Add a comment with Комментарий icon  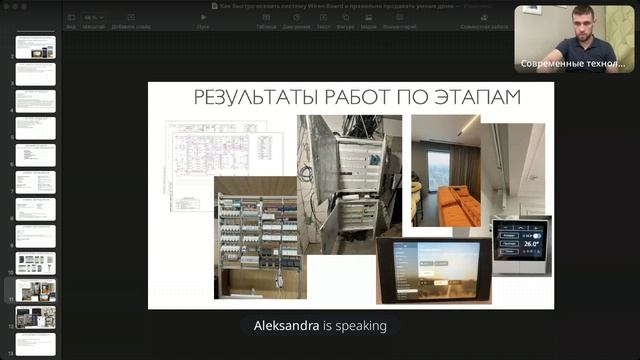399,20
